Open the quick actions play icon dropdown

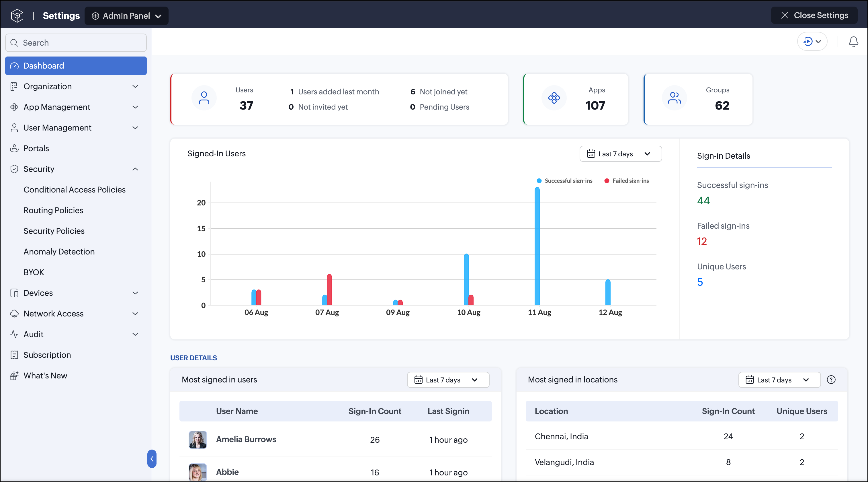[812, 42]
